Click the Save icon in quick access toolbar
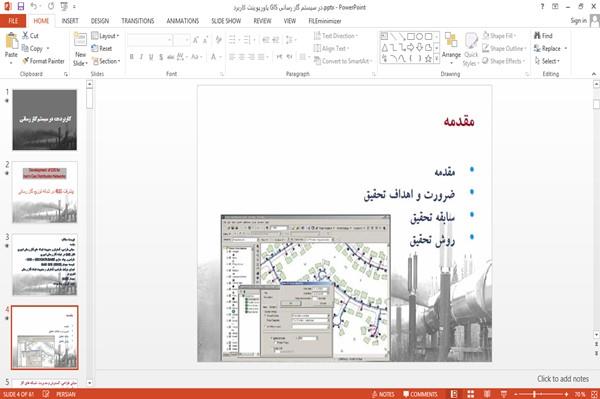This screenshot has width=600, height=399. [x=21, y=7]
